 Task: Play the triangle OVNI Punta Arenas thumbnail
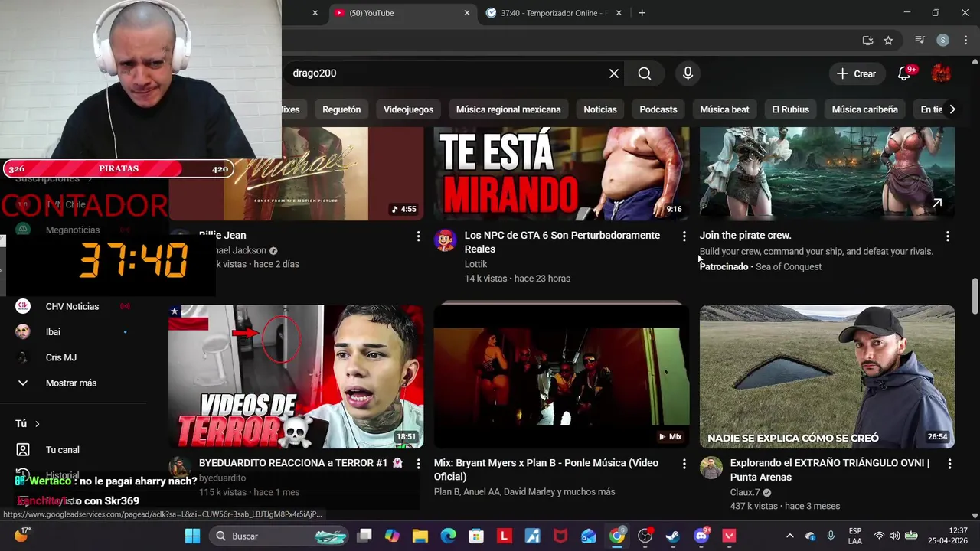click(x=827, y=377)
